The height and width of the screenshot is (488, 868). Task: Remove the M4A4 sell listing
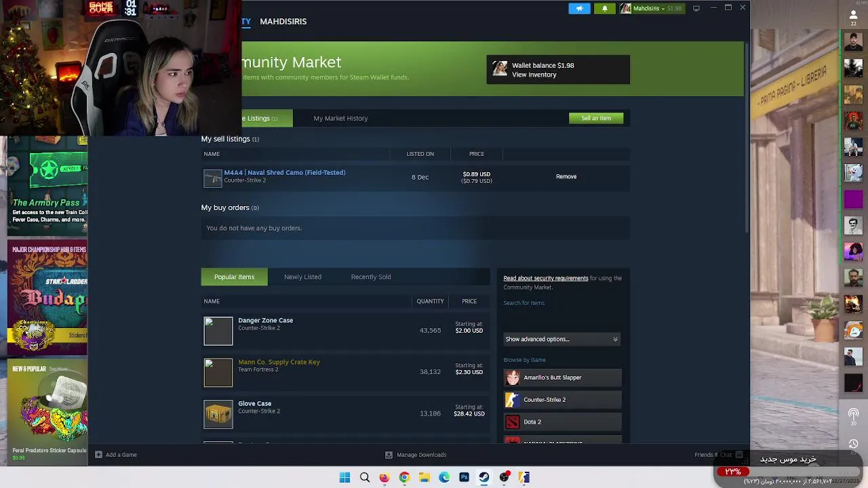(x=566, y=176)
